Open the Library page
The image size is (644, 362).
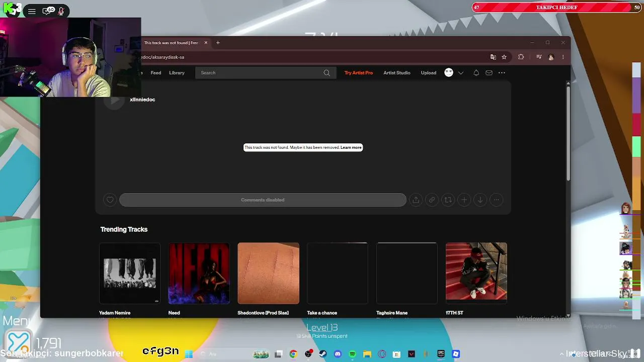pyautogui.click(x=177, y=73)
